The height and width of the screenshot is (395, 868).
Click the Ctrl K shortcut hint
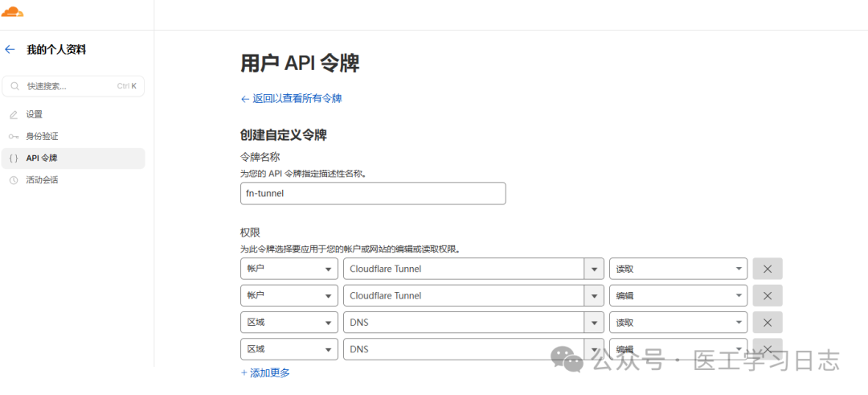(x=127, y=86)
